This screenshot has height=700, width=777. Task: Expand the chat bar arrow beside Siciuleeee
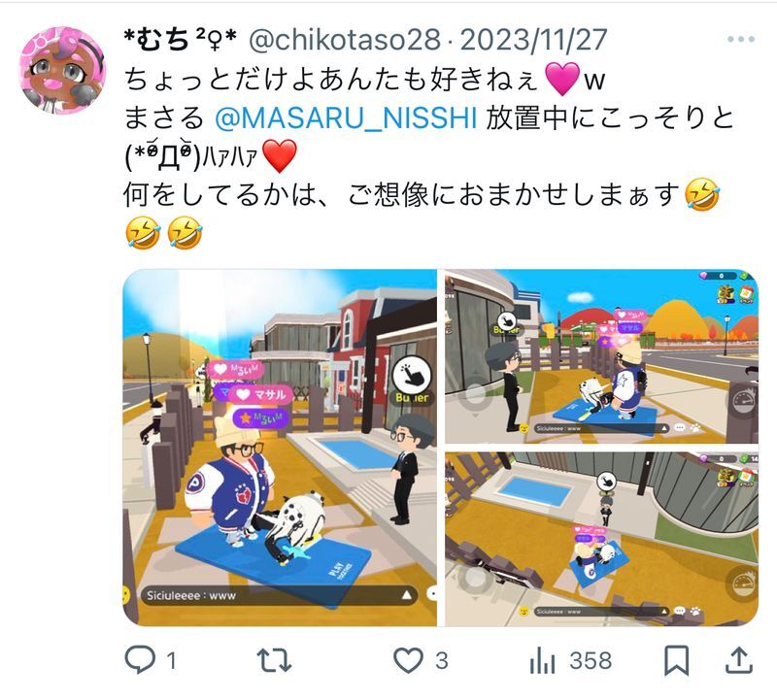(406, 594)
